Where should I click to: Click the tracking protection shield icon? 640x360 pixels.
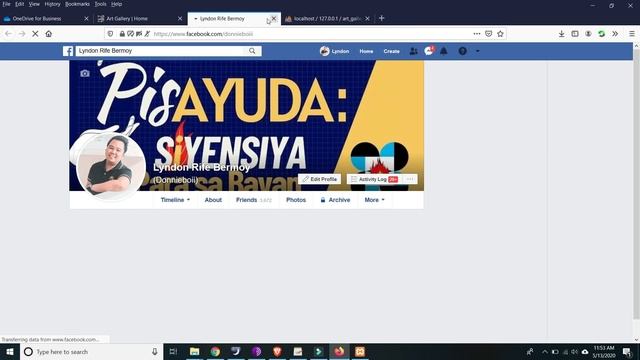click(x=110, y=34)
